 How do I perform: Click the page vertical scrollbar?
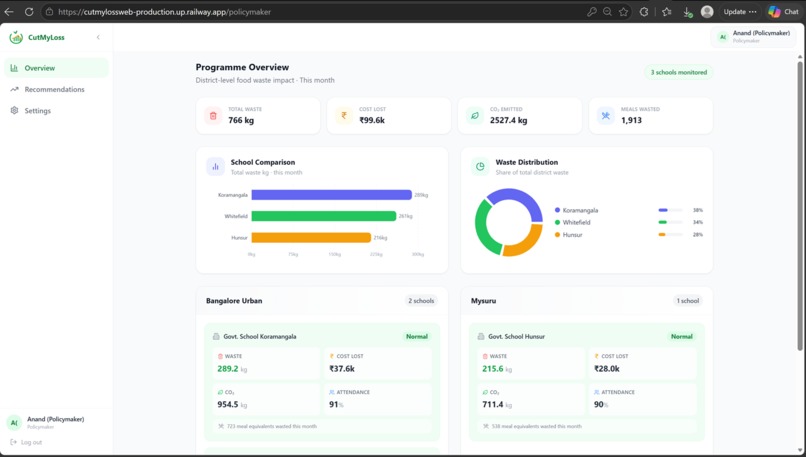pos(800,206)
